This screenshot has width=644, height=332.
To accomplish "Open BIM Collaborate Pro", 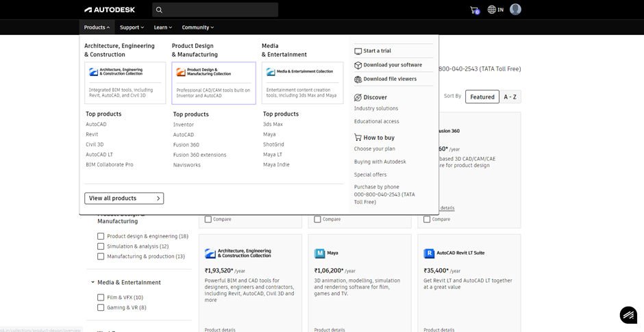I will click(x=110, y=164).
